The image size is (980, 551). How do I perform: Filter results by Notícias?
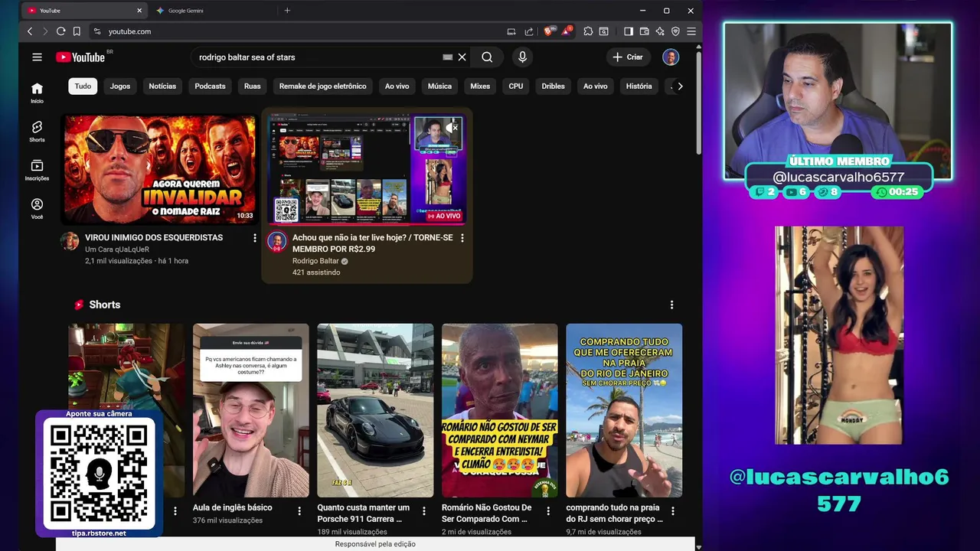coord(162,86)
